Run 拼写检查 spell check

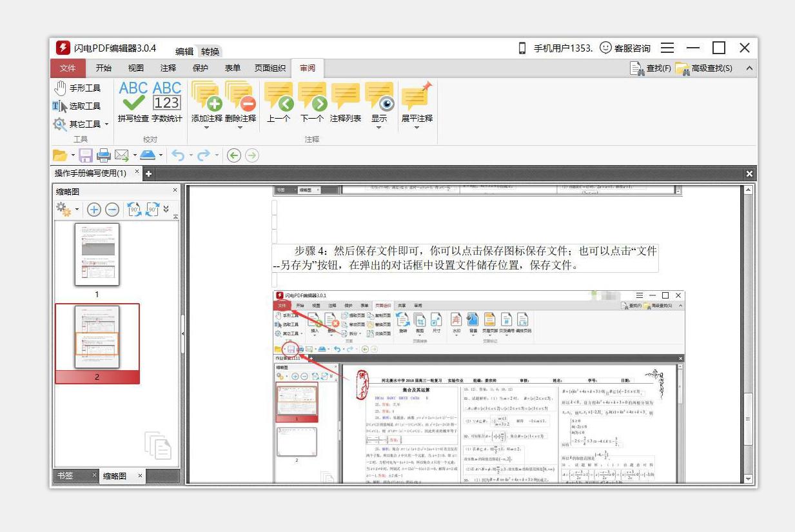133,101
